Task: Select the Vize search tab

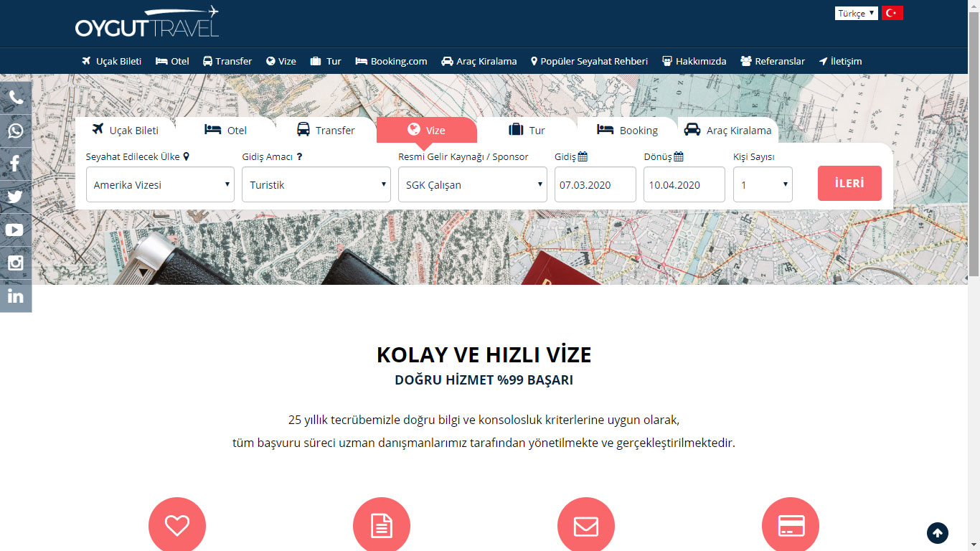Action: pos(427,130)
